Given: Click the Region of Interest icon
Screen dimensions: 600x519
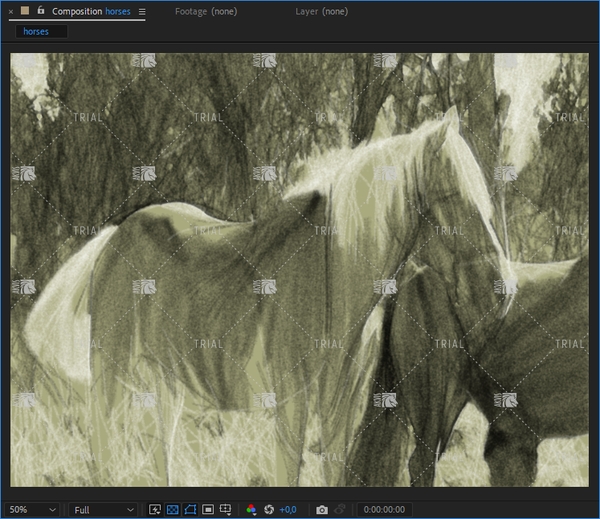Looking at the screenshot, I should [208, 509].
